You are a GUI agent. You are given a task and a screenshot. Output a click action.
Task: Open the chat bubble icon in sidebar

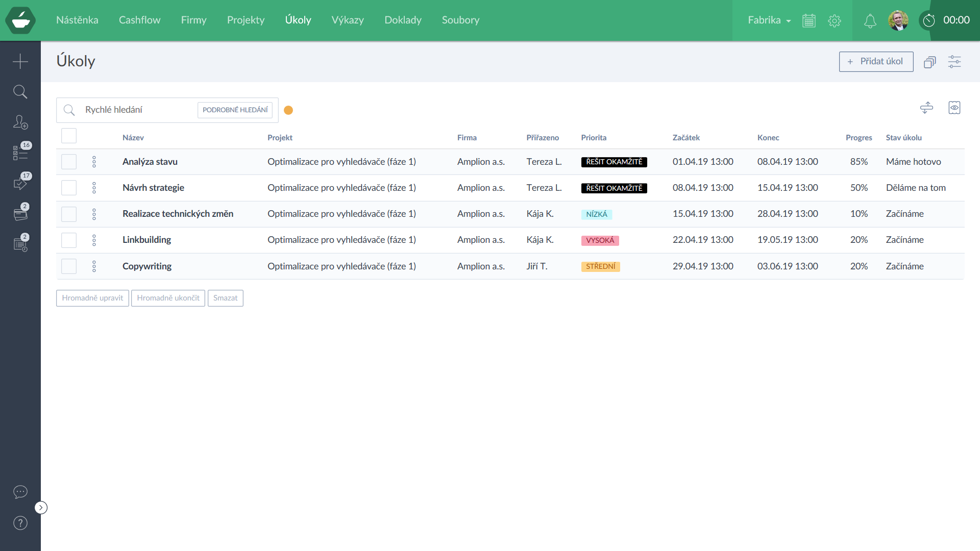pyautogui.click(x=20, y=492)
